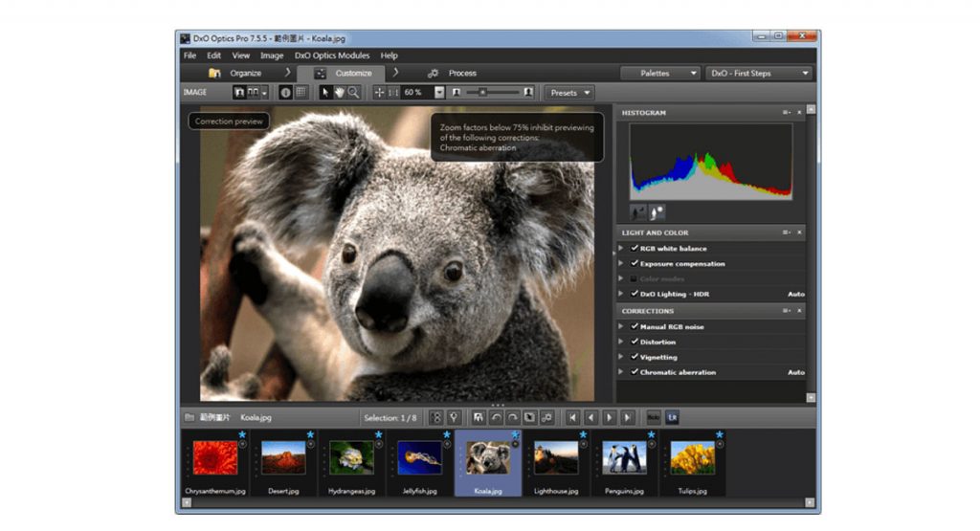
Task: Toggle the grid overlay icon
Action: 301,93
